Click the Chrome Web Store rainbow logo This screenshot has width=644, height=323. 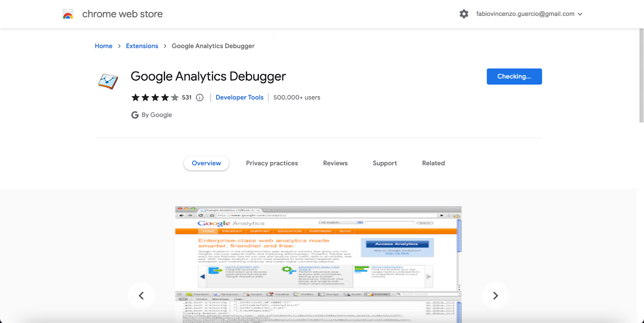coord(68,14)
